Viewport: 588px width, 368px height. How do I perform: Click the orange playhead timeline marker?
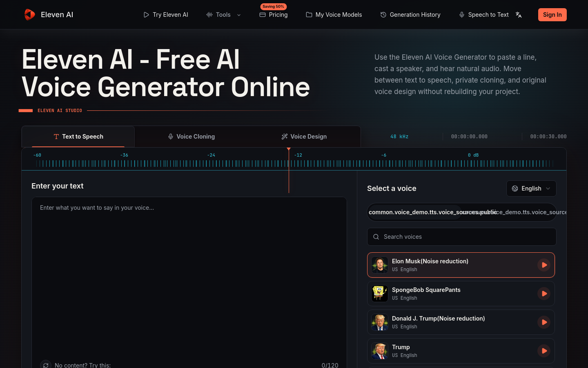(x=289, y=149)
